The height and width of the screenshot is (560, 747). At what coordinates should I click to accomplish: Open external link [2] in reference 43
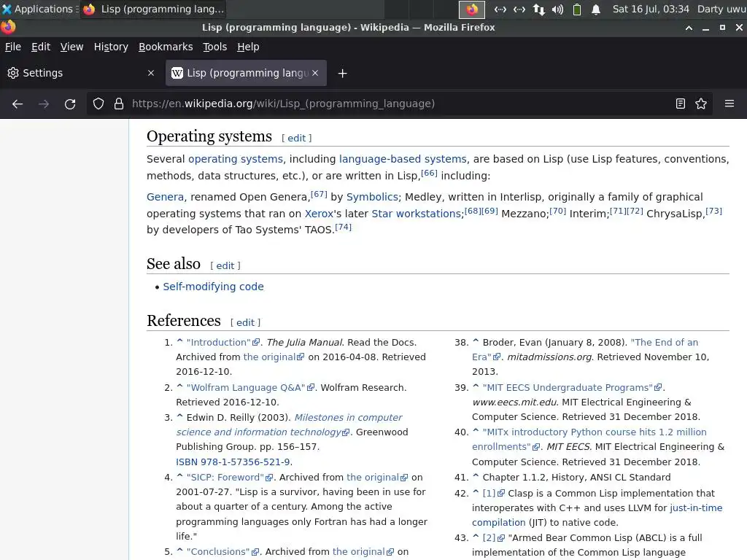coord(494,537)
